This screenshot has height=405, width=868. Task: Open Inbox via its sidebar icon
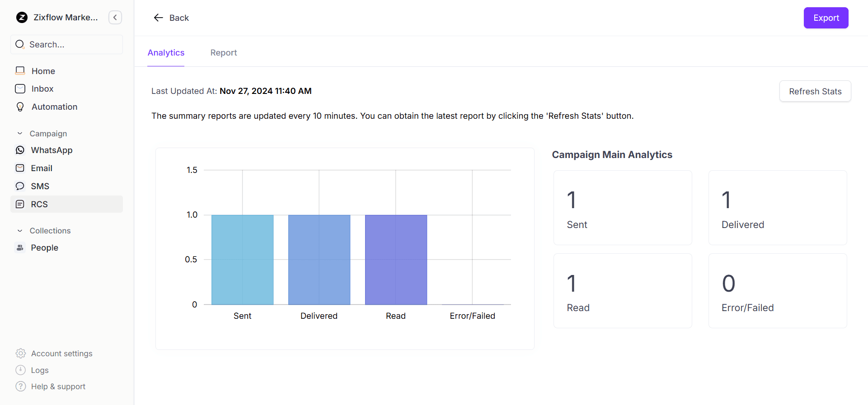point(20,89)
